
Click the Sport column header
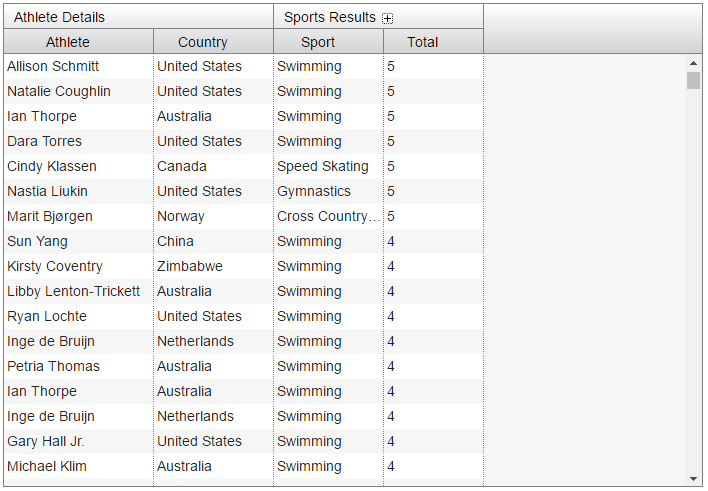[x=329, y=42]
